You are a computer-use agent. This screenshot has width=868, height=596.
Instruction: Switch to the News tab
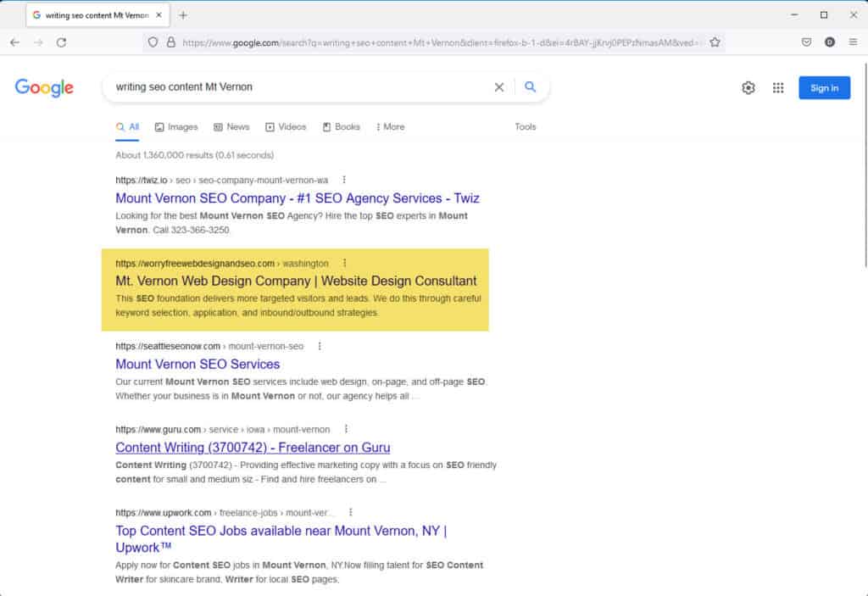coord(231,127)
